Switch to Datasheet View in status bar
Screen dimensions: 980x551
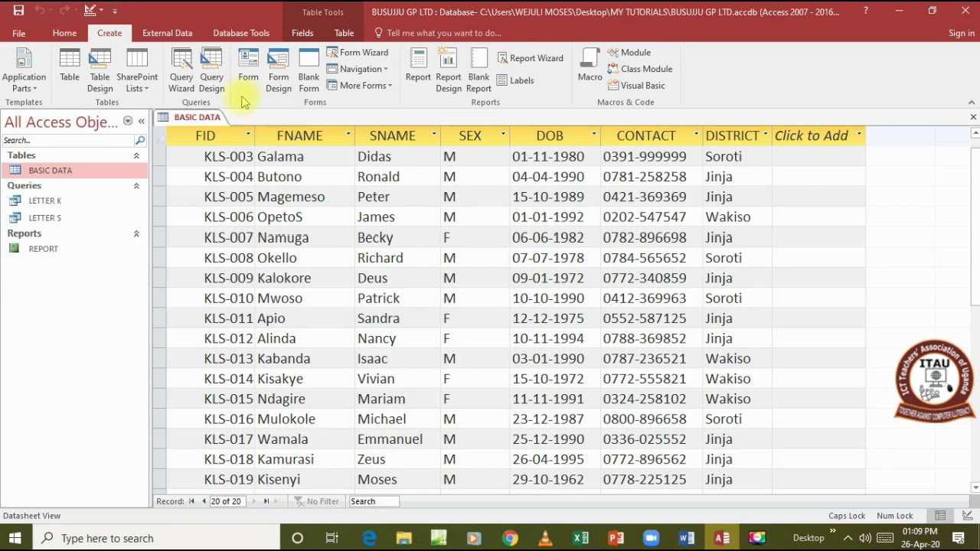[x=940, y=516]
